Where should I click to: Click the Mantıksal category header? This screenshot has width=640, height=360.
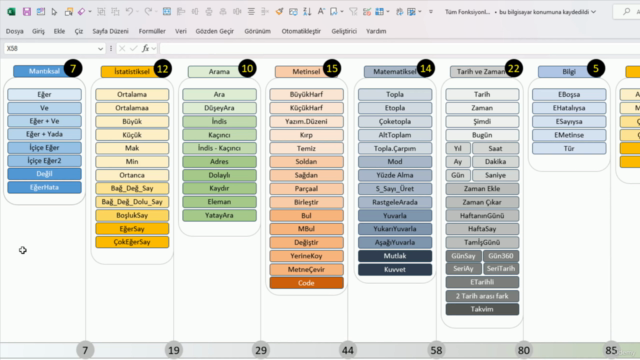tap(44, 71)
